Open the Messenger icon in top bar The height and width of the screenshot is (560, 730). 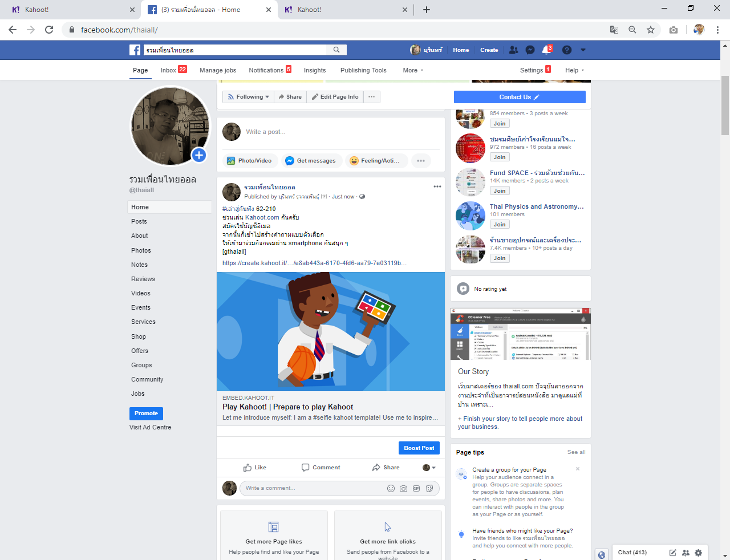530,50
